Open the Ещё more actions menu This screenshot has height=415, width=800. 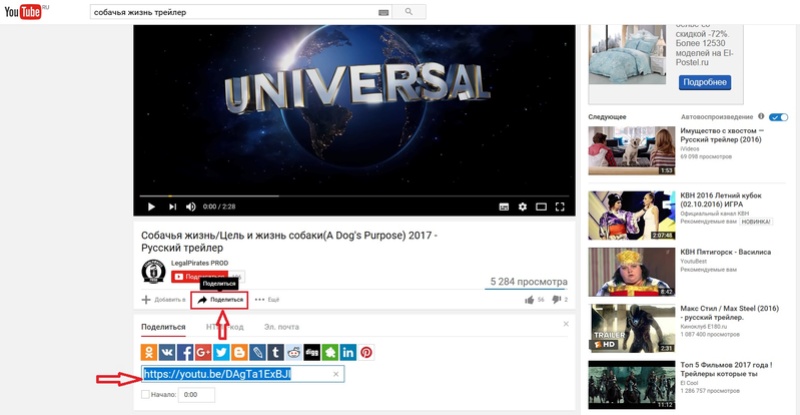(267, 300)
